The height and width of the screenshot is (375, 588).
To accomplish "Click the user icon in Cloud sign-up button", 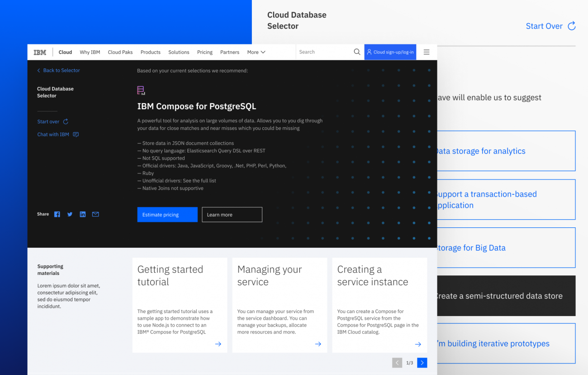I will click(369, 52).
